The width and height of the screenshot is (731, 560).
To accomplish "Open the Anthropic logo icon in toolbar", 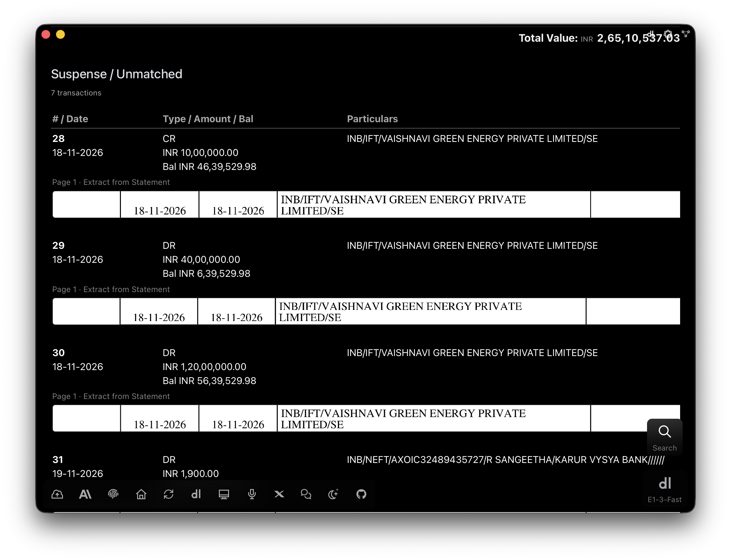I will pos(85,494).
